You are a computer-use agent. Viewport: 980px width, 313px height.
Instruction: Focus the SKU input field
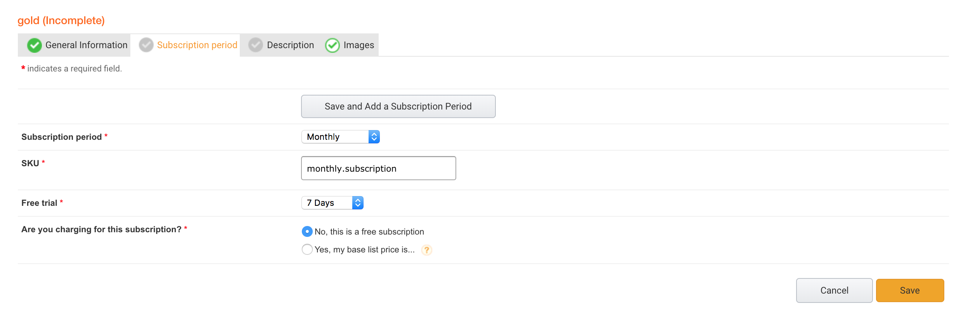pos(379,168)
